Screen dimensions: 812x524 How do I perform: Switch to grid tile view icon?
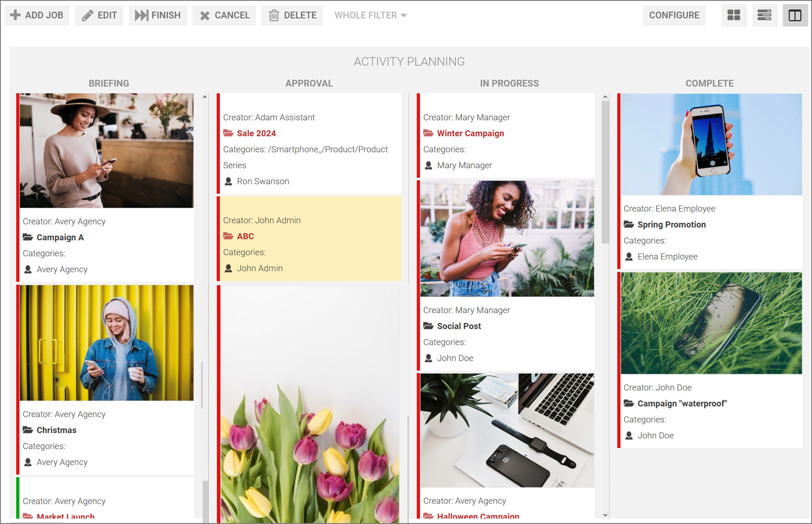coord(734,15)
